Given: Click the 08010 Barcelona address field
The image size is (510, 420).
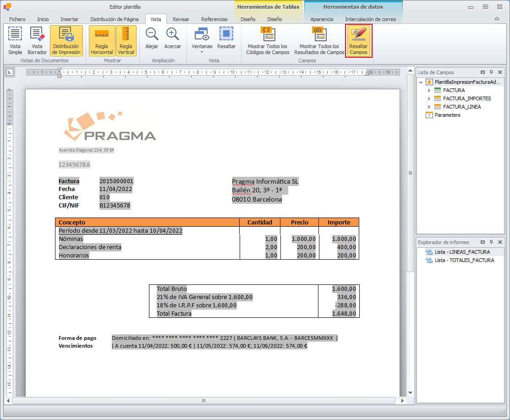Looking at the screenshot, I should point(257,199).
